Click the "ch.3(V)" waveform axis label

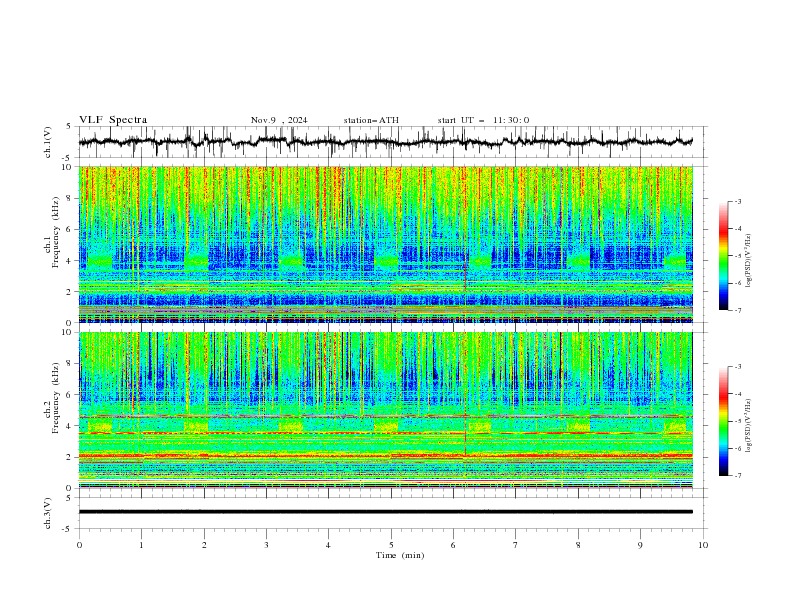tap(48, 513)
